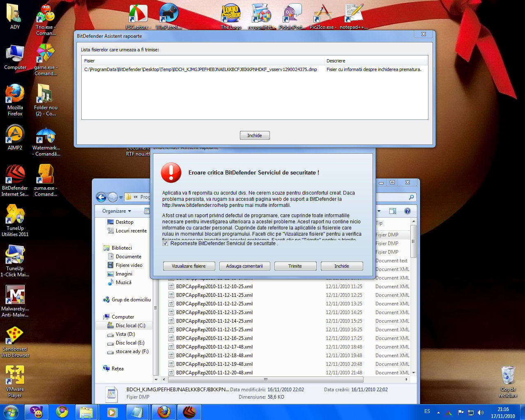Image resolution: width=525 pixels, height=420 pixels.
Task: Open the Organizare dropdown in Explorer
Action: pos(117,211)
